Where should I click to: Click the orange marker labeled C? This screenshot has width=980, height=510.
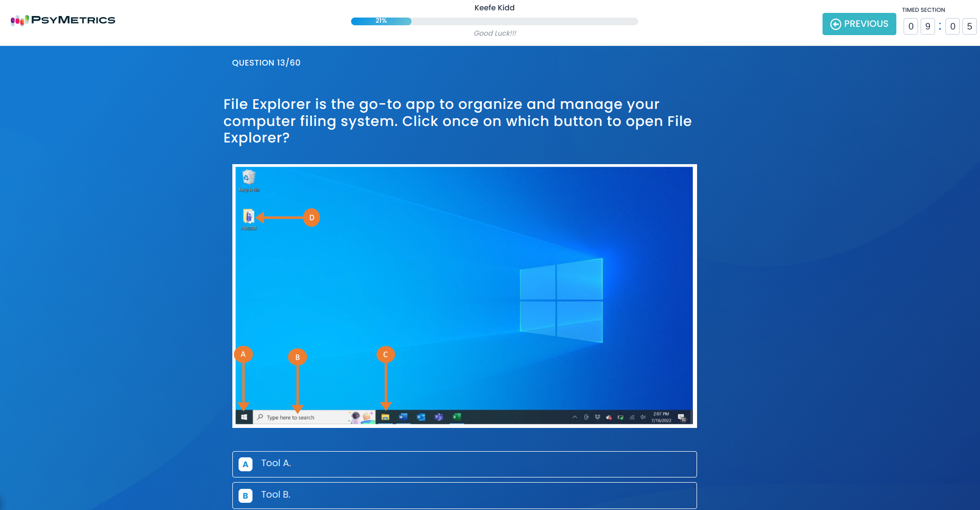[385, 355]
